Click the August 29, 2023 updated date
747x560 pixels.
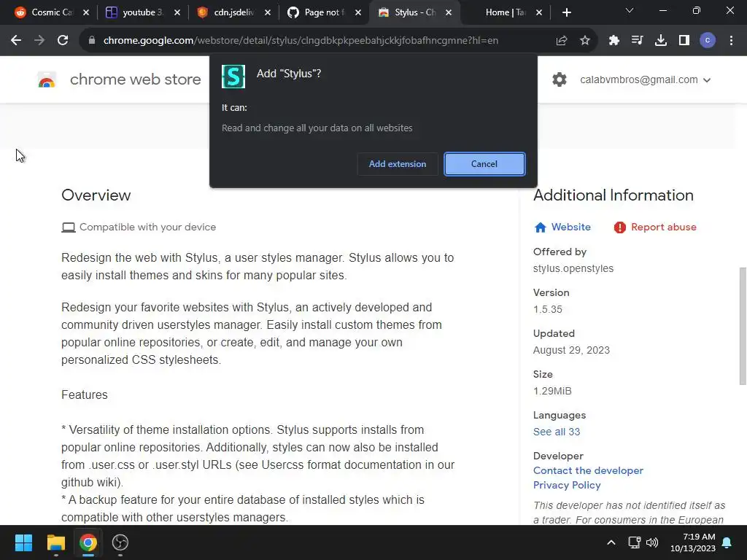[x=571, y=351]
